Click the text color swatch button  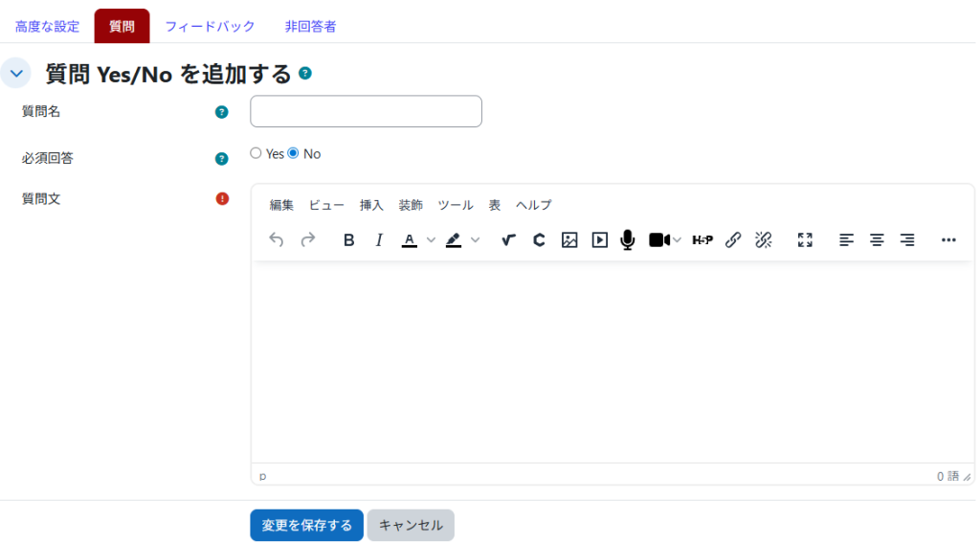[409, 240]
